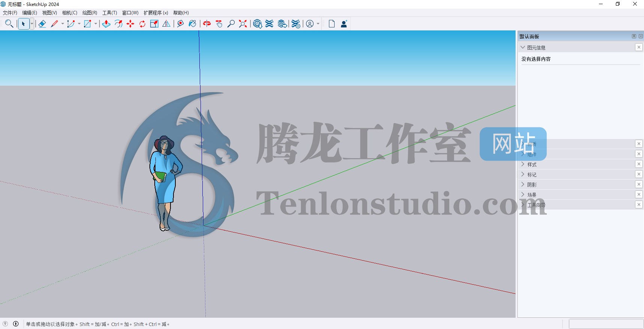Choose the Line pencil tool

tap(54, 24)
